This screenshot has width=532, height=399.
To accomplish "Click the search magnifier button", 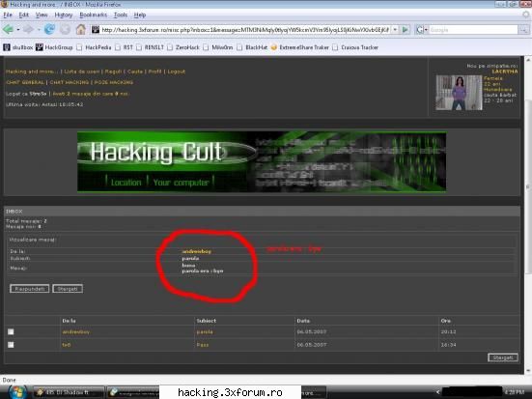I will coord(523,30).
